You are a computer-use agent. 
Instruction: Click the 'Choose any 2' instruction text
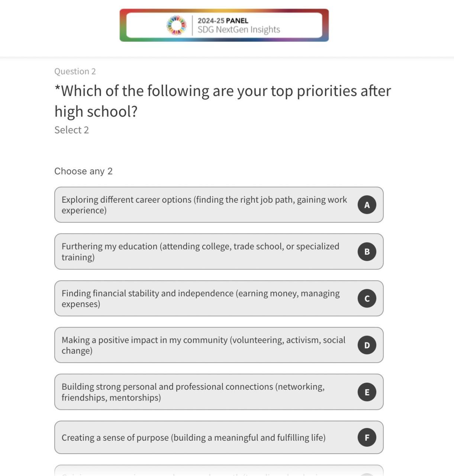point(83,171)
